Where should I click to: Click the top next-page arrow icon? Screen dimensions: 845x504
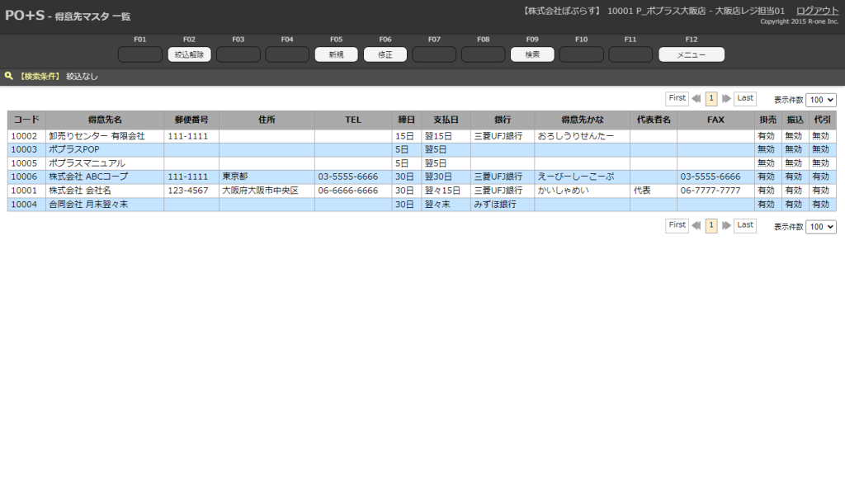(x=726, y=99)
